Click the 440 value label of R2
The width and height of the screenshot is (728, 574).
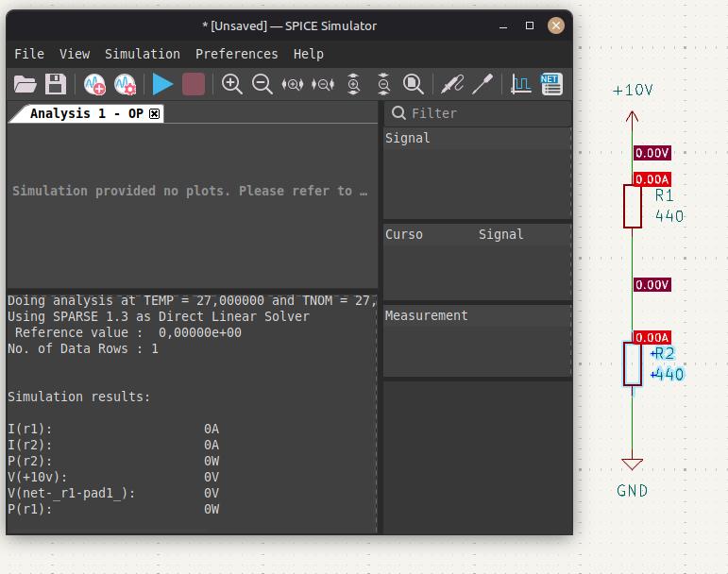tap(668, 375)
